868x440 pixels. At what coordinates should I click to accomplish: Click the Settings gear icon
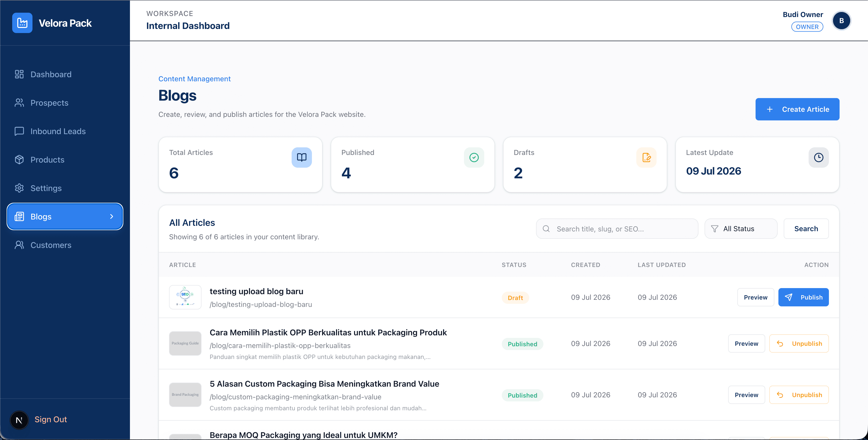[x=19, y=188]
